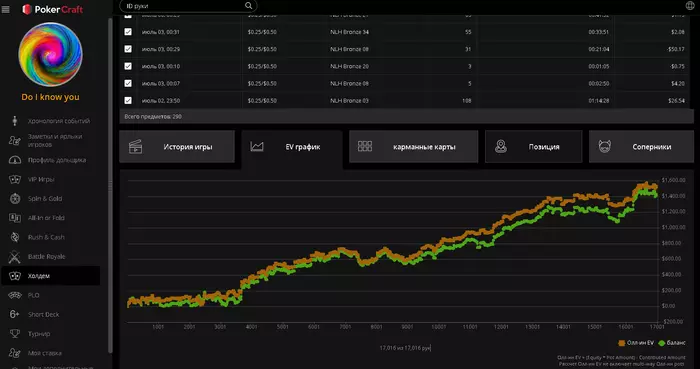700x369 pixels.
Task: Open the hamburger menu at top left
Action: tap(6, 9)
